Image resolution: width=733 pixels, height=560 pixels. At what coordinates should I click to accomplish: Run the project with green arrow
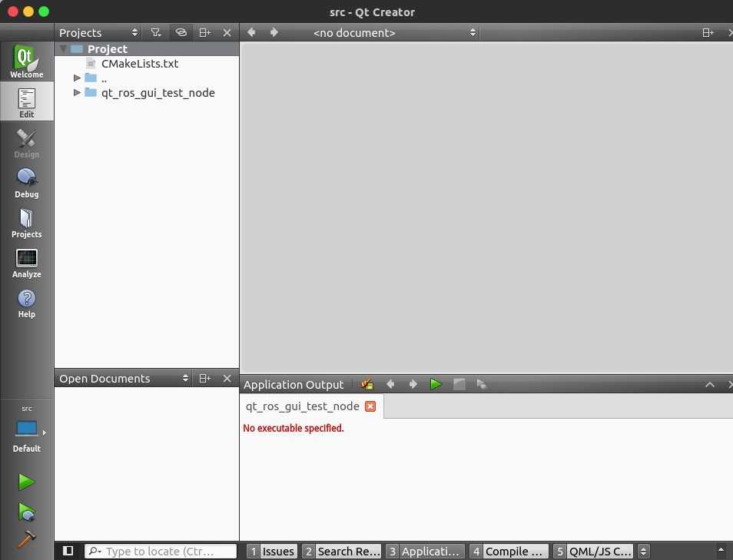26,482
